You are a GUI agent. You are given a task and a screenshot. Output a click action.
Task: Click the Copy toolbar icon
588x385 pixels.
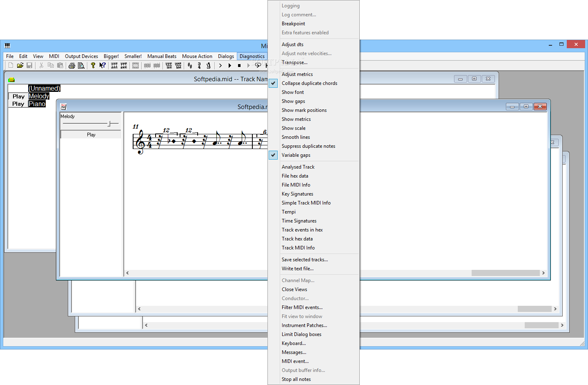click(51, 65)
